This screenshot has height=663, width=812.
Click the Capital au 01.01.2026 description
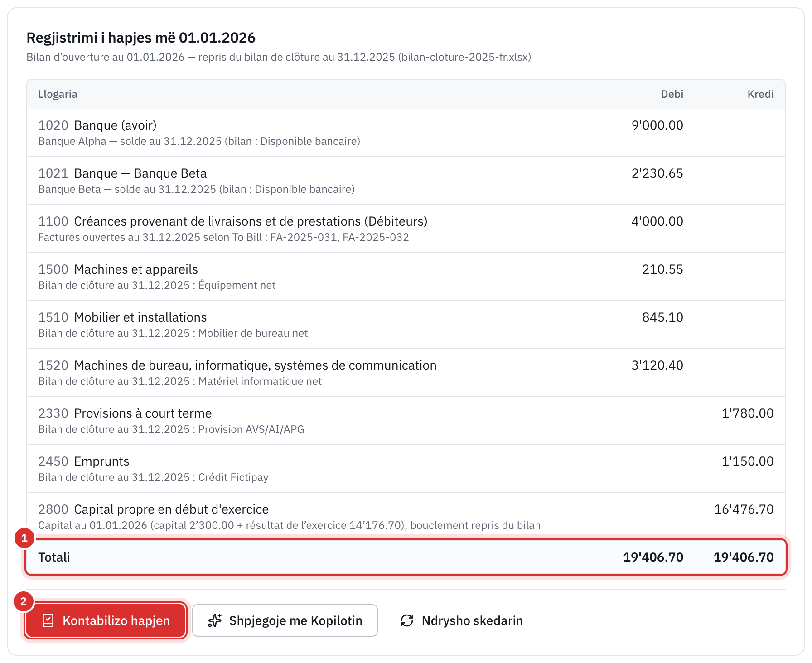(x=290, y=525)
